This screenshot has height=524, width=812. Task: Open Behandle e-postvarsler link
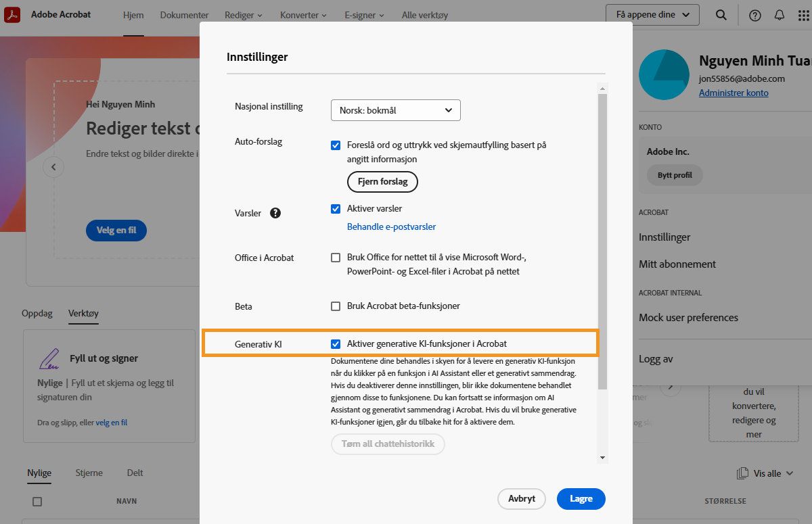(x=392, y=227)
